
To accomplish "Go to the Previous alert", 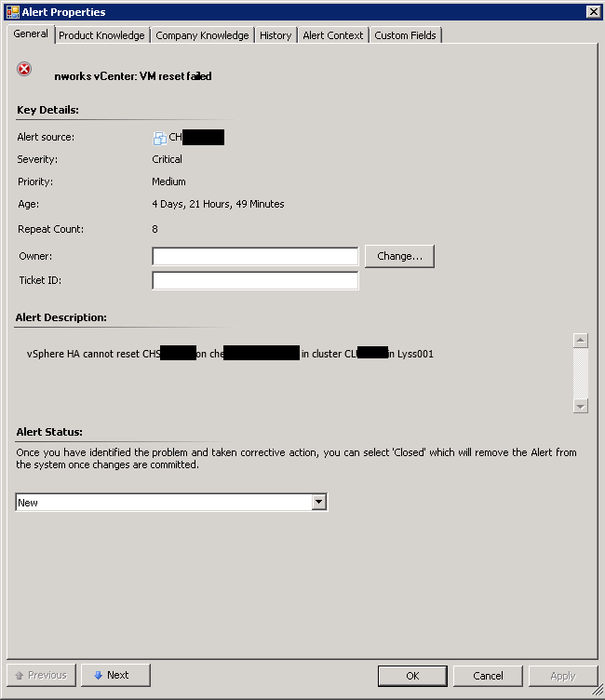I will point(42,675).
